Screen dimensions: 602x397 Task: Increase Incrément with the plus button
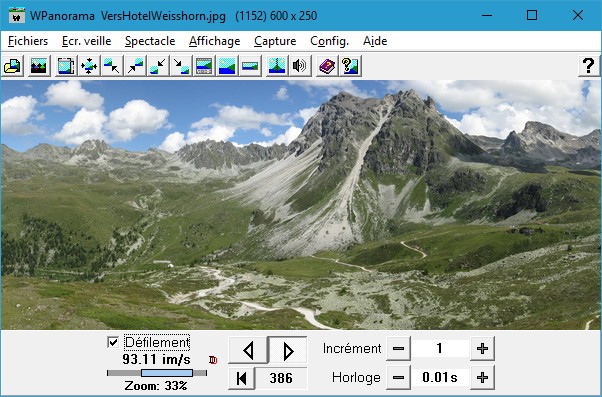(x=482, y=349)
